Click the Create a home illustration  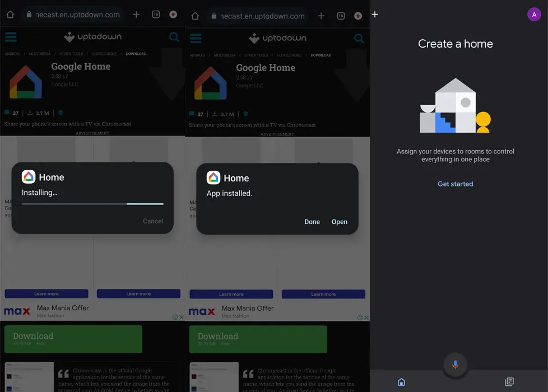coord(456,105)
